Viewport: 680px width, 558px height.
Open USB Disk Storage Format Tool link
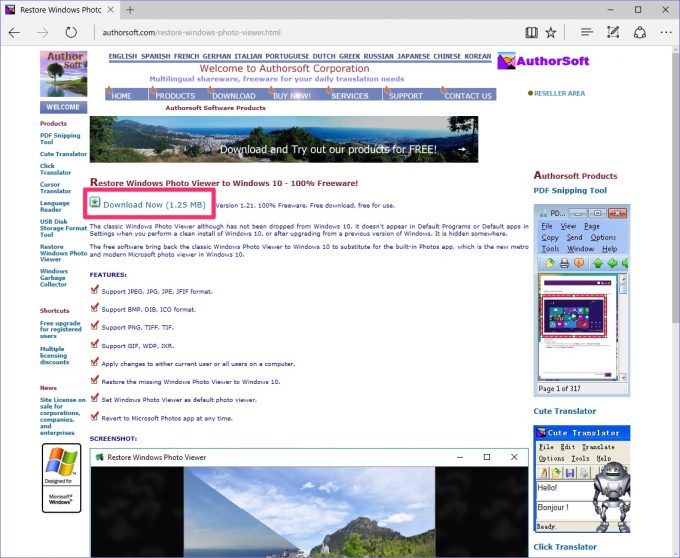pyautogui.click(x=63, y=228)
